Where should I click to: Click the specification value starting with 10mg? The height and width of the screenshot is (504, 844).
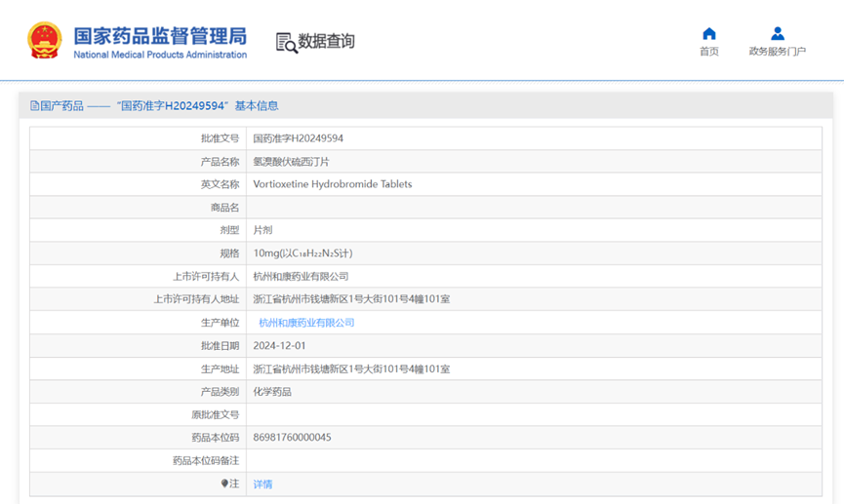click(x=302, y=253)
